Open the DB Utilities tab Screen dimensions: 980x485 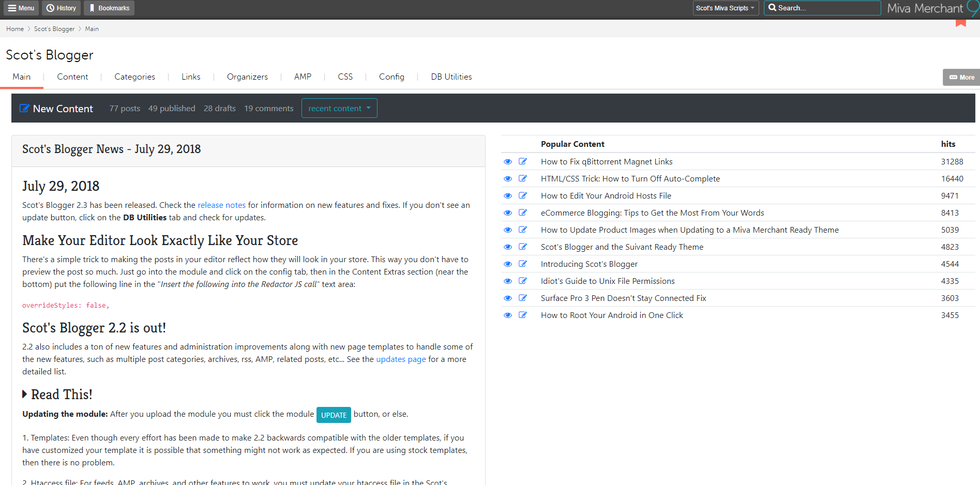click(451, 77)
